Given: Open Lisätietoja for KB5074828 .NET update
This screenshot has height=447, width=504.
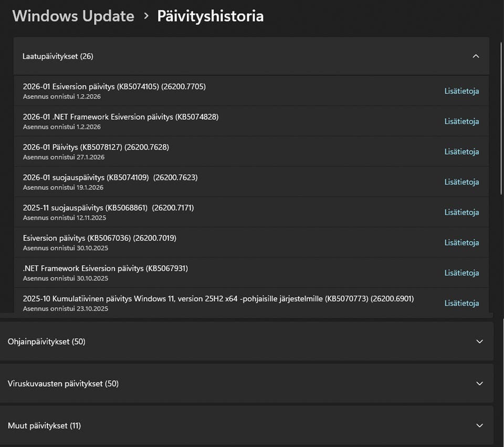Looking at the screenshot, I should [461, 121].
